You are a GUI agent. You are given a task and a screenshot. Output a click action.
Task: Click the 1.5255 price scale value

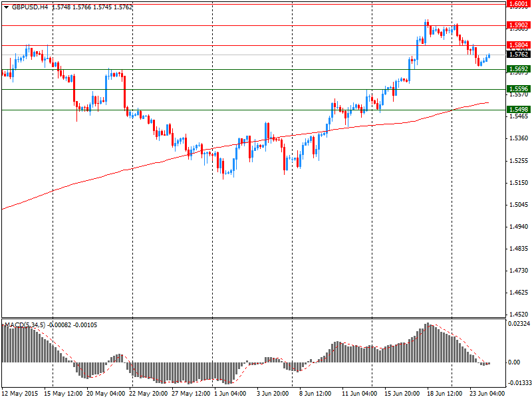coord(519,160)
